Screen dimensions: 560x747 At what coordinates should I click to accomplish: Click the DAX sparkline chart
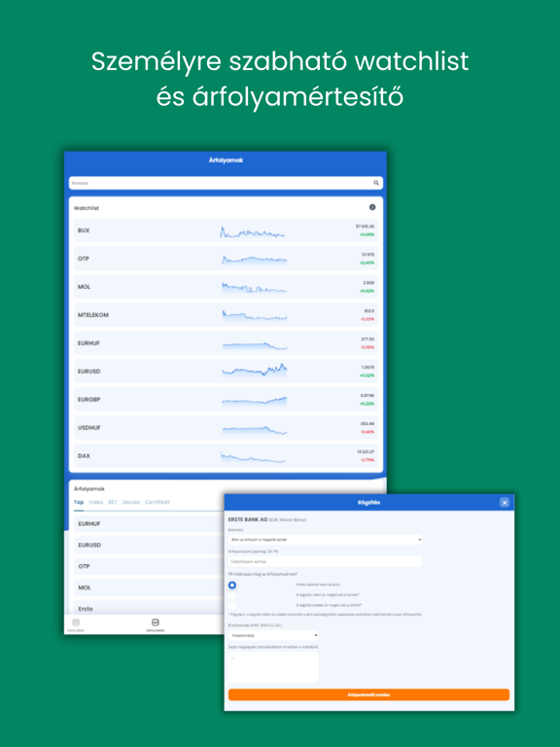pos(253,457)
